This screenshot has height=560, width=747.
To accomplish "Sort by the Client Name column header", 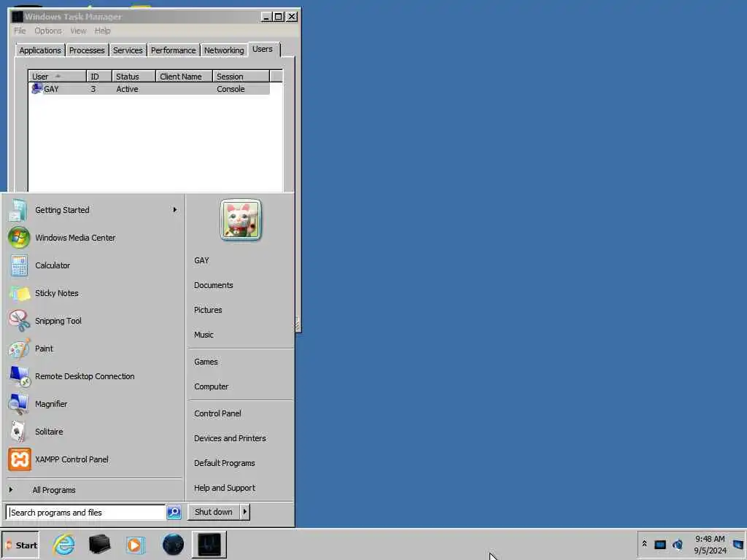I will (185, 76).
